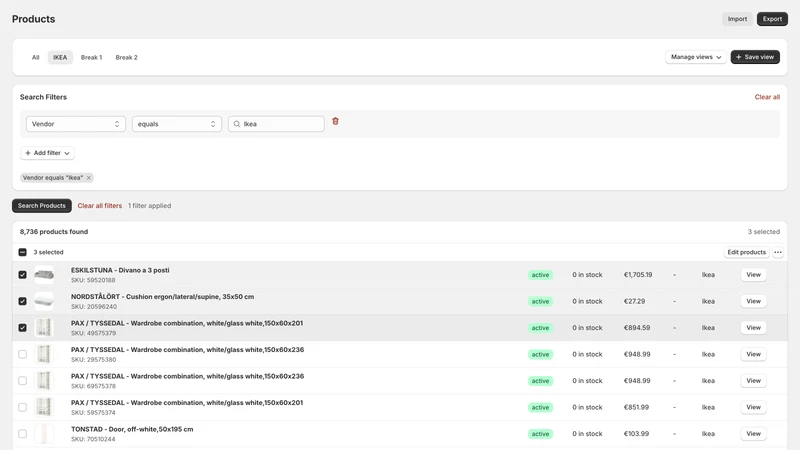Open the Manage views dropdown

point(695,57)
